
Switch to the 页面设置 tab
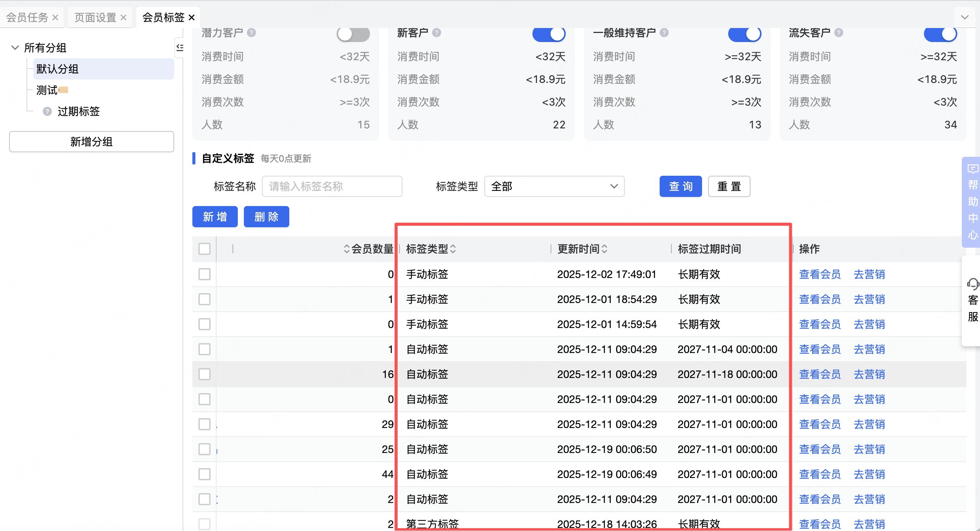[x=95, y=17]
